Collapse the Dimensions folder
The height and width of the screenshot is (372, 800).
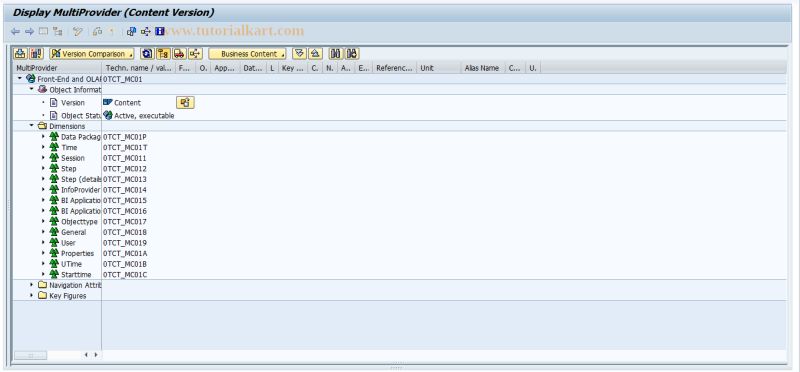point(32,126)
